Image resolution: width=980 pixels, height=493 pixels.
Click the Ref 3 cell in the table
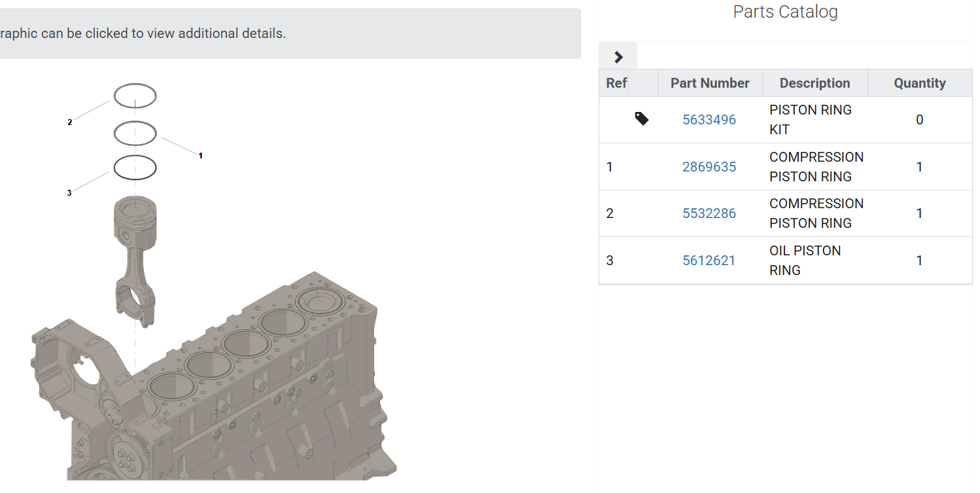[614, 261]
